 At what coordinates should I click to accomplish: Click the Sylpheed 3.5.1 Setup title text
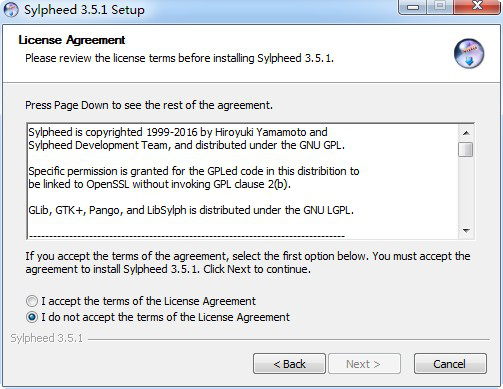tap(84, 10)
